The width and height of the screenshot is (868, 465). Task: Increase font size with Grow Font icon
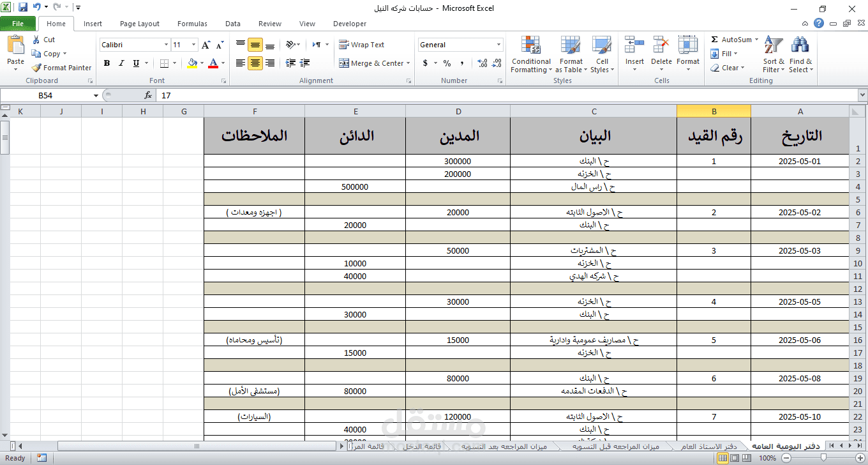point(206,45)
